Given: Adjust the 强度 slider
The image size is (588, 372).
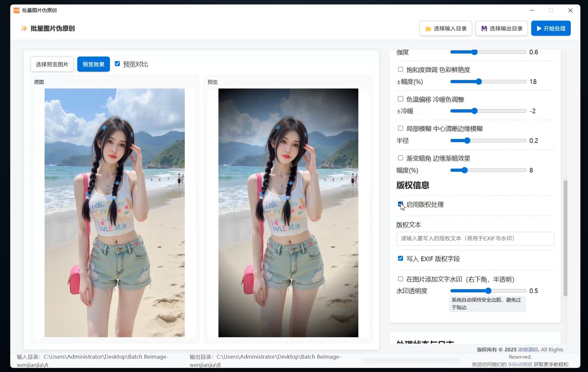Looking at the screenshot, I should click(x=488, y=52).
